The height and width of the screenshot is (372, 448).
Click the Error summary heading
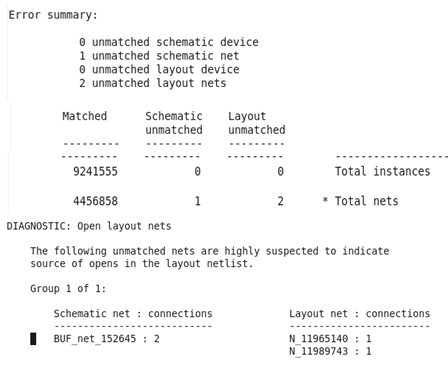(53, 15)
